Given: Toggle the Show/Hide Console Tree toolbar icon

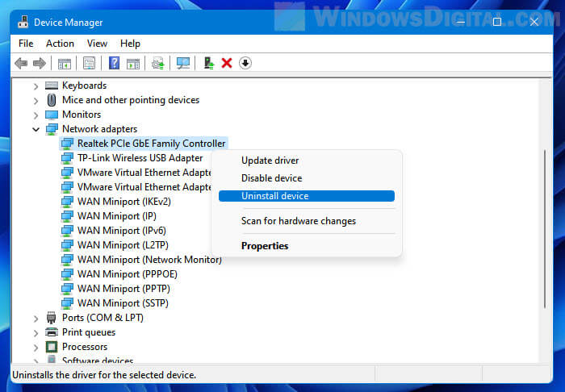Looking at the screenshot, I should [65, 64].
